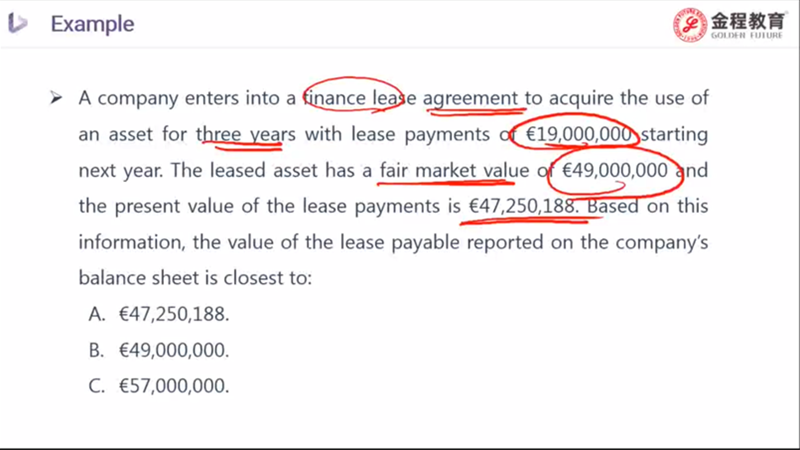Click the purple play-arrow logo icon
Viewport: 800px width, 450px height.
coord(18,23)
